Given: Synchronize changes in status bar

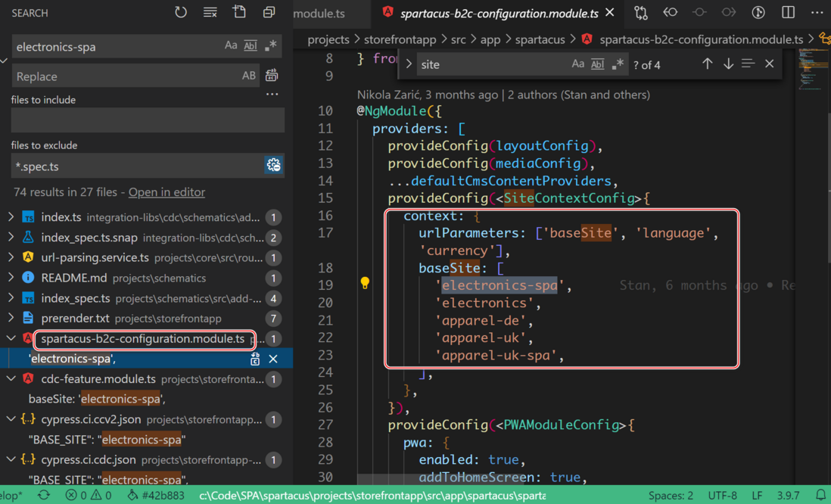Looking at the screenshot, I should point(43,495).
